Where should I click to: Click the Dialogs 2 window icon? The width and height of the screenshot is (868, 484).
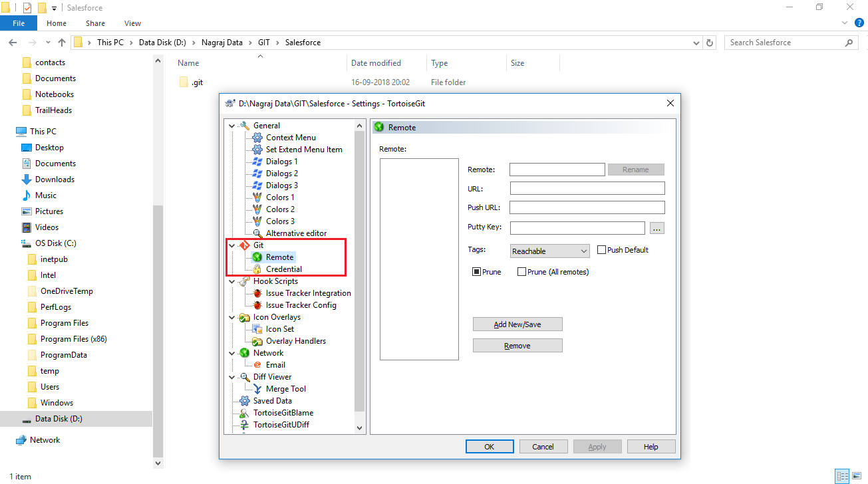[x=257, y=174]
